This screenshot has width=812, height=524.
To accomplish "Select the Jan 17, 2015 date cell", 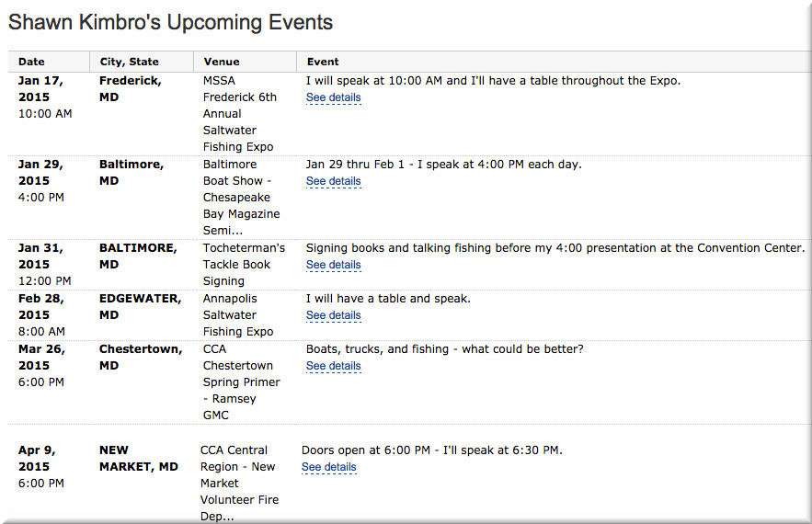I will [x=45, y=97].
